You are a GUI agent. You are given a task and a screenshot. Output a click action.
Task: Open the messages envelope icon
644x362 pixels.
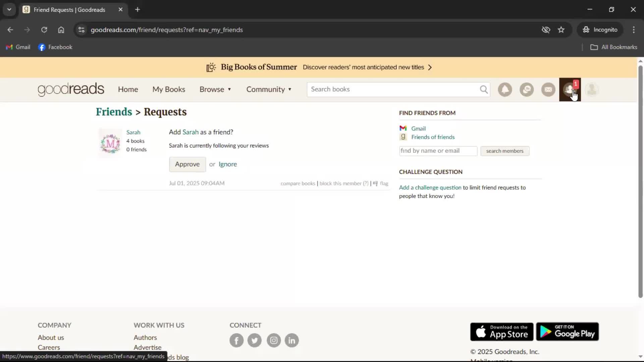coord(548,89)
